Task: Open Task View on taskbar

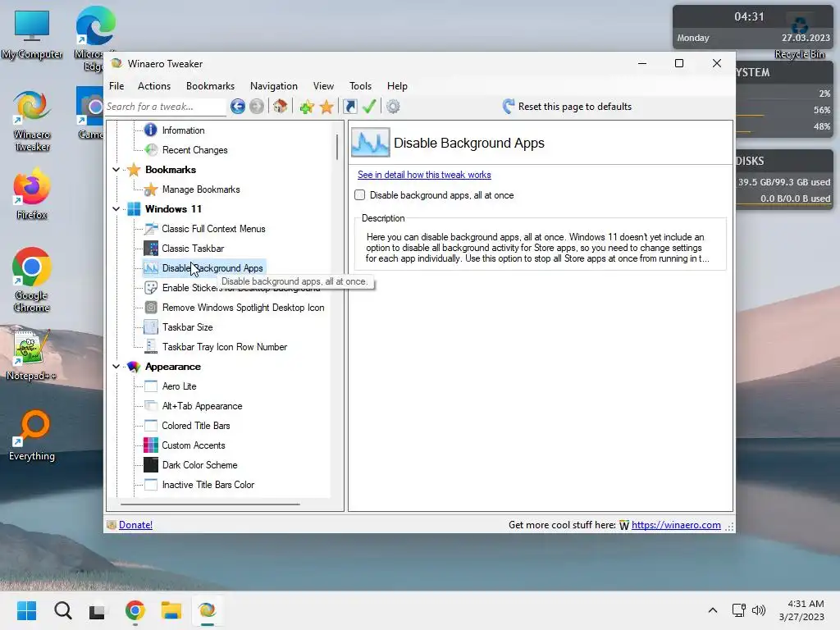Action: click(x=97, y=610)
